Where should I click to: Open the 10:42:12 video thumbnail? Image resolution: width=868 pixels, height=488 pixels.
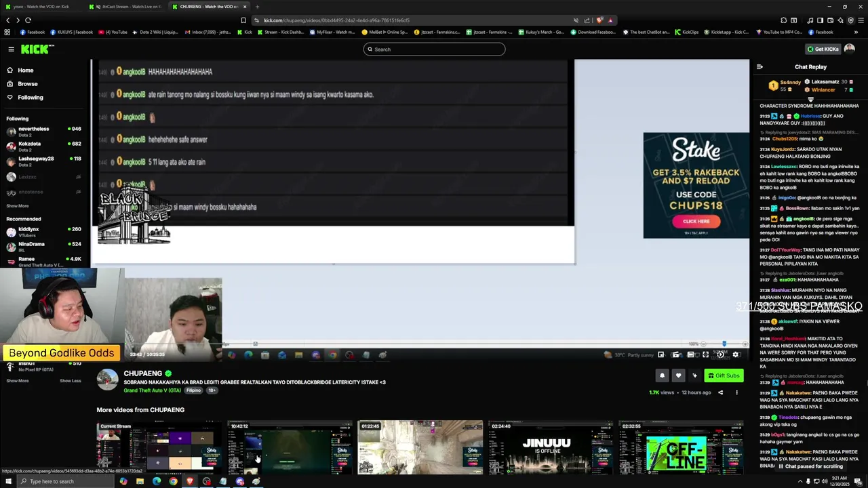[290, 447]
